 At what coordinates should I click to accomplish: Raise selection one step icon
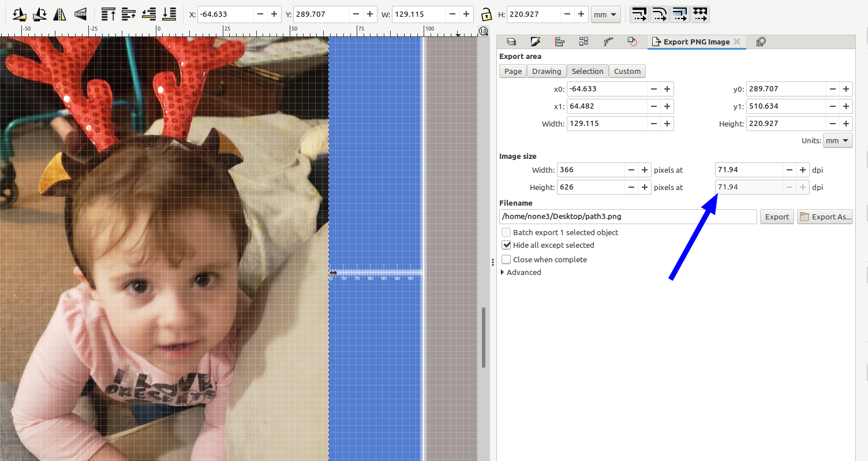point(128,14)
